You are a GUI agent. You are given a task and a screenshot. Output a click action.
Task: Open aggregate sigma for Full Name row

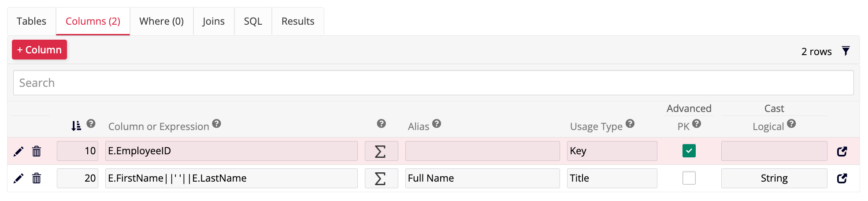coord(381,179)
